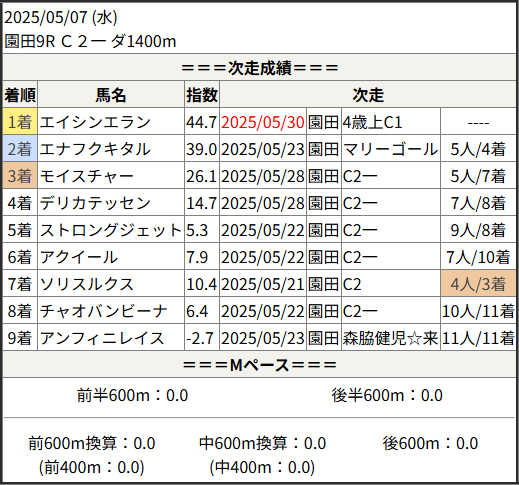Open the マリーゴール race name
Screen dimensions: 519x485
point(390,149)
